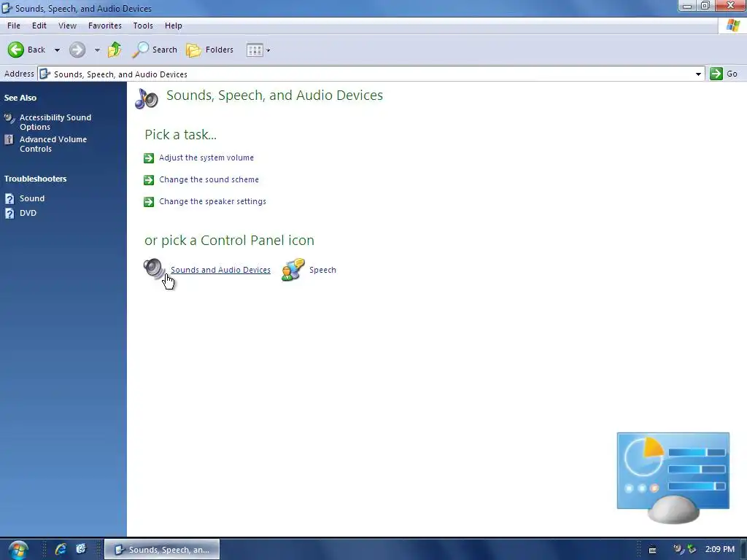
Task: Go up one folder level icon
Action: tap(115, 50)
